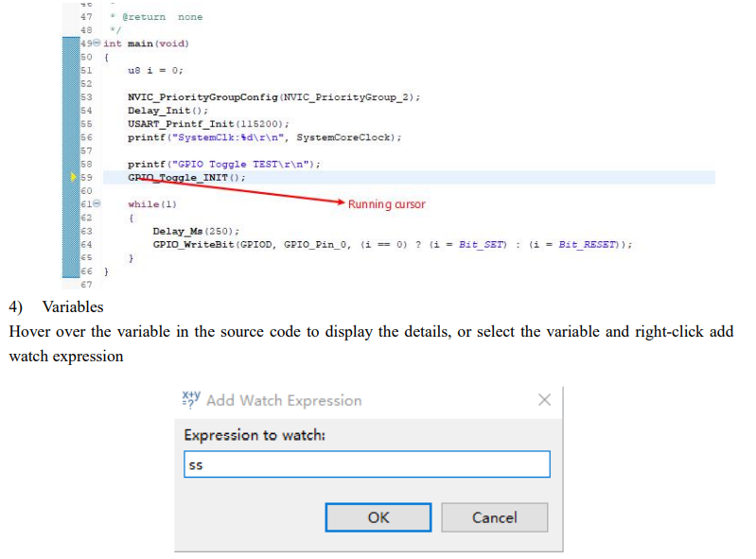The height and width of the screenshot is (559, 756).
Task: Click GPIO_Pin_0 argument
Action: coord(315,244)
